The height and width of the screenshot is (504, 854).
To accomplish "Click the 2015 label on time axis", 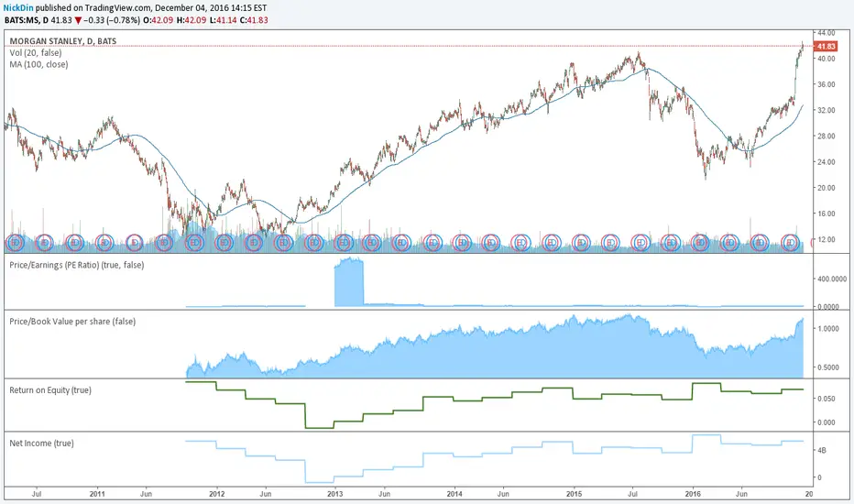I will click(574, 494).
